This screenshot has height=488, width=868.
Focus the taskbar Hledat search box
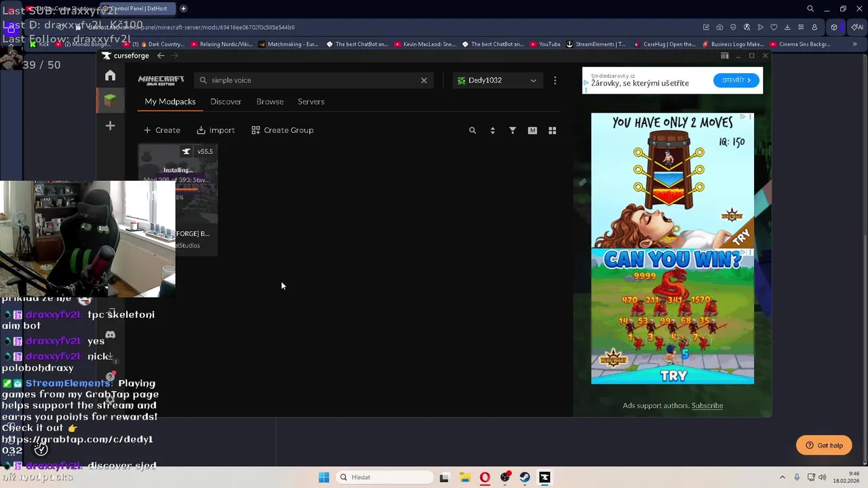pos(384,477)
